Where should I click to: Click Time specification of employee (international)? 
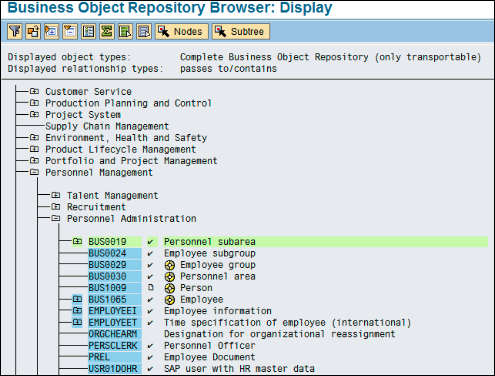pyautogui.click(x=287, y=323)
